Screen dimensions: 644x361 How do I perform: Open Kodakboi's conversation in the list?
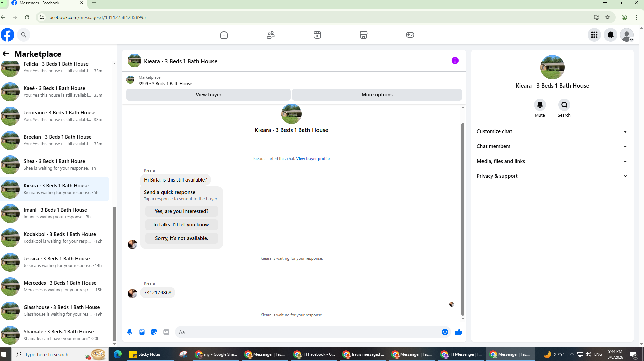[55, 238]
